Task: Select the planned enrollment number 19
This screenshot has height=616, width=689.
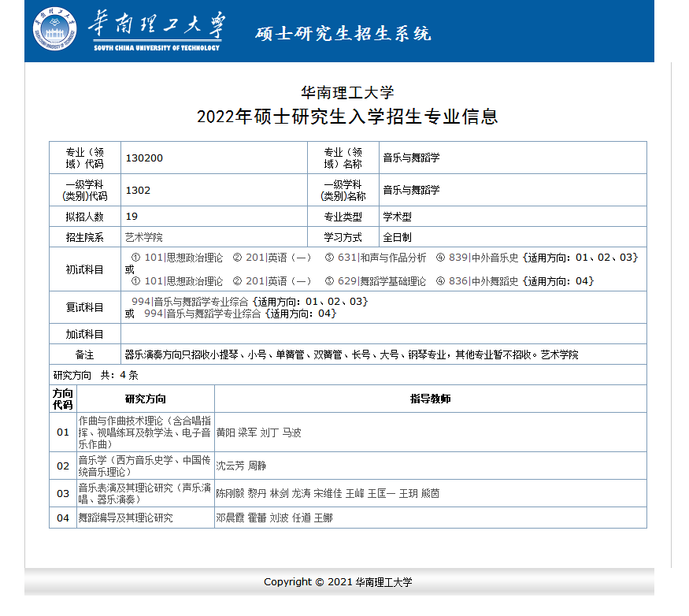Action: point(132,217)
